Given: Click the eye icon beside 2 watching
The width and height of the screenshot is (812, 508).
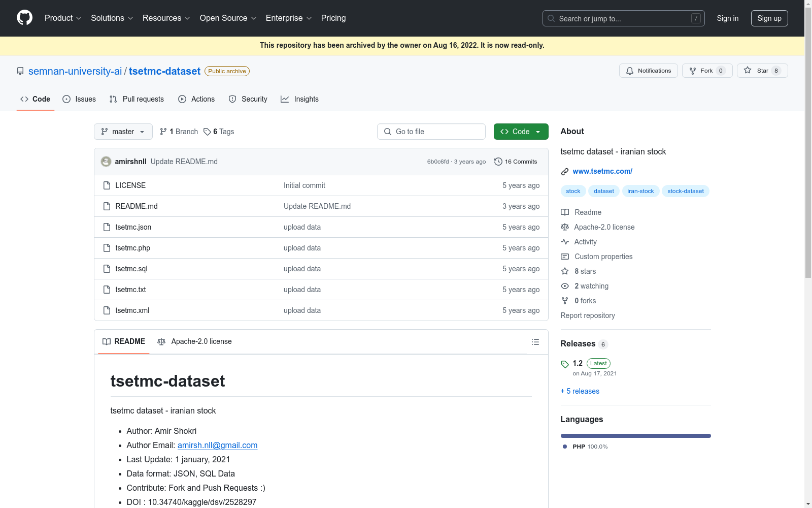Looking at the screenshot, I should [x=565, y=286].
